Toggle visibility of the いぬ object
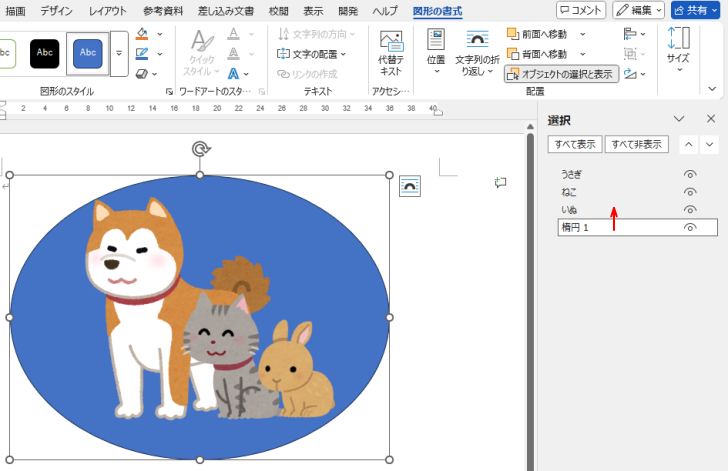Viewport: 728px width, 471px height. (689, 209)
